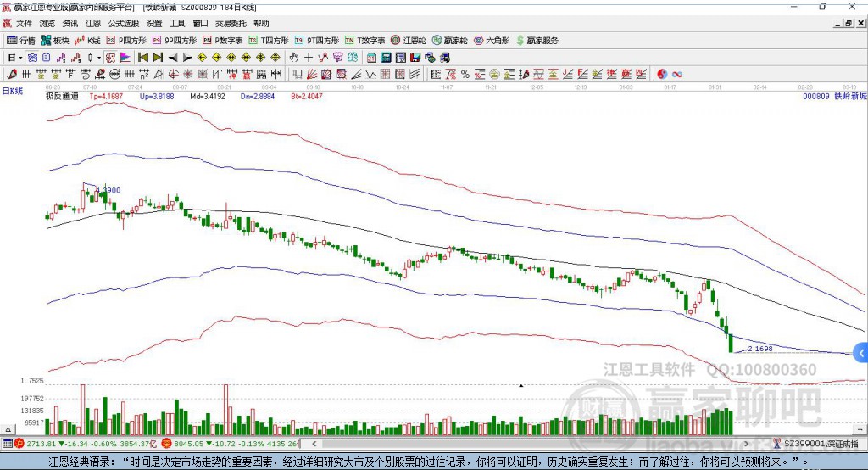This screenshot has width=868, height=470.
Task: Open the 六角形 hexagon tool
Action: [492, 41]
